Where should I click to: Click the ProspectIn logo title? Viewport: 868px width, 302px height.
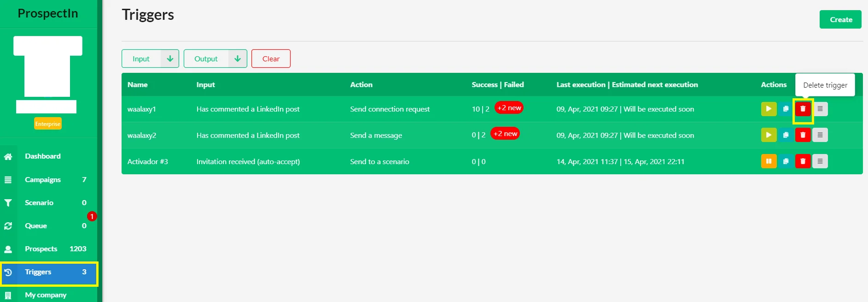coord(48,13)
